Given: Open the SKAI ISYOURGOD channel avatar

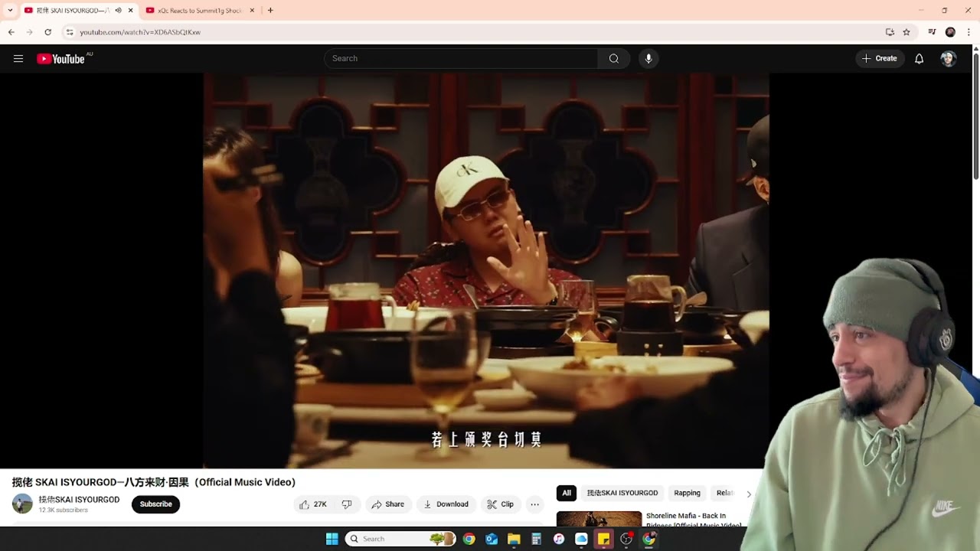Looking at the screenshot, I should (x=22, y=504).
